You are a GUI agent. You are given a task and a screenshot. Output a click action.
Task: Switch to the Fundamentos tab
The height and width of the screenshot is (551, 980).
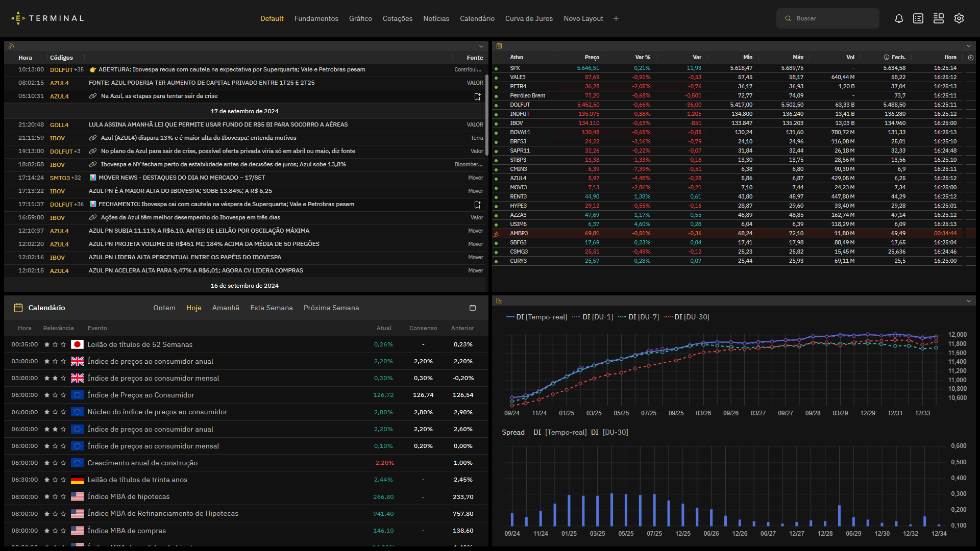(316, 18)
